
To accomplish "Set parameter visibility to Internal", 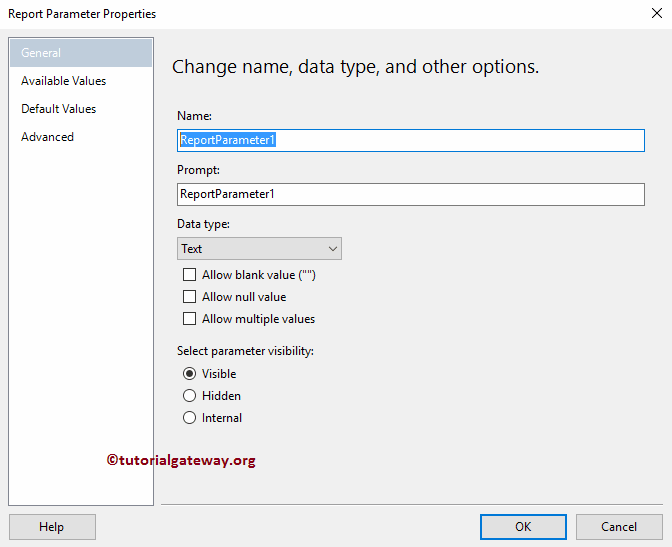I will click(x=190, y=418).
